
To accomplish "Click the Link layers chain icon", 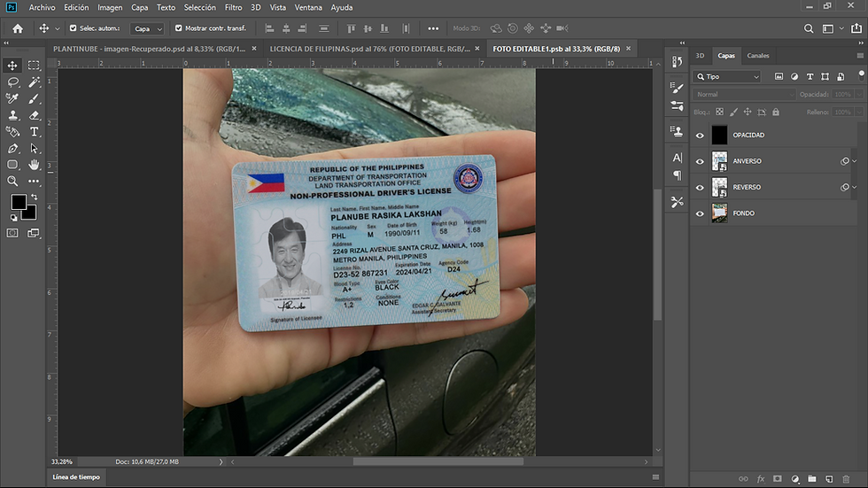I will (x=743, y=478).
